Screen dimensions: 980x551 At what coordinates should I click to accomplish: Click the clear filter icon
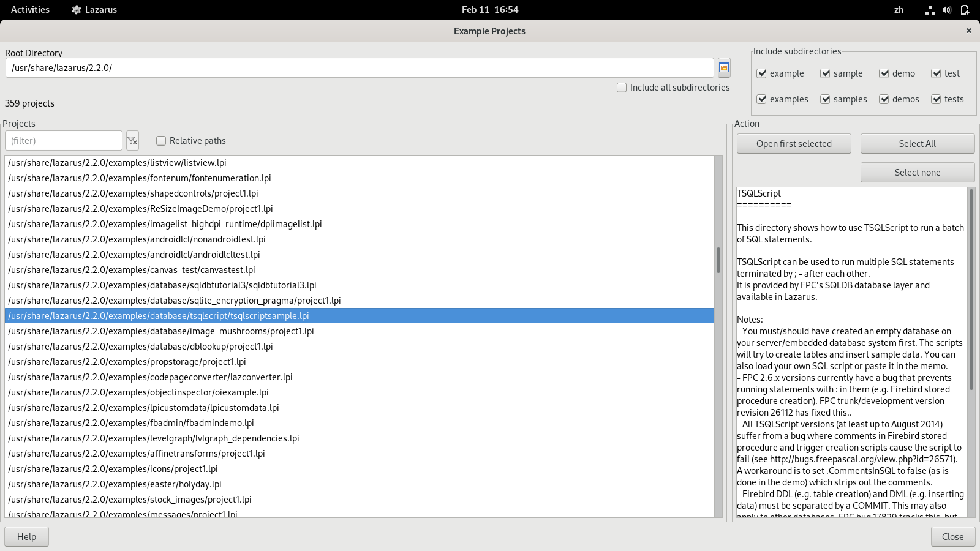click(x=132, y=141)
